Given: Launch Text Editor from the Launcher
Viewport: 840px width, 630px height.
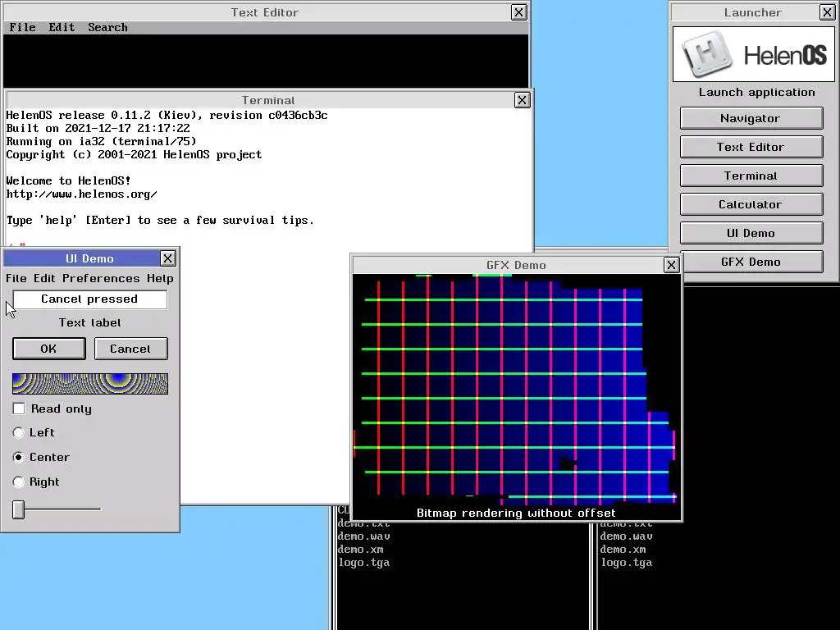Looking at the screenshot, I should (x=751, y=147).
